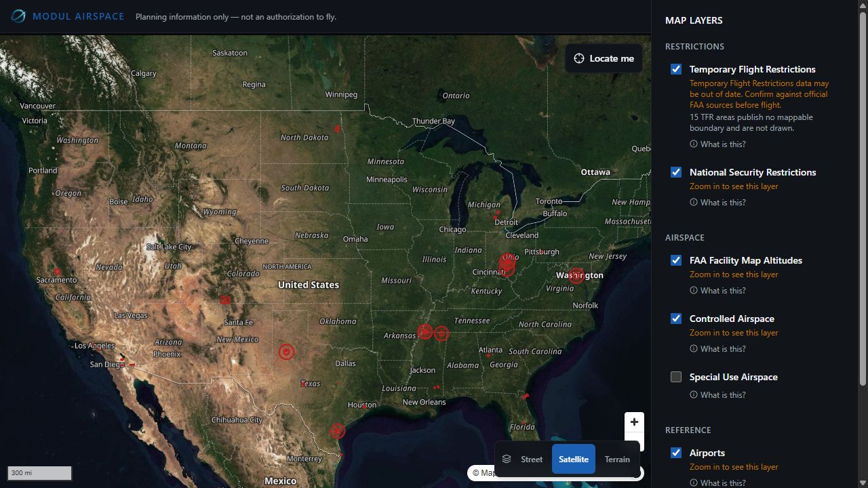Select the Satellite basemap

pos(574,459)
